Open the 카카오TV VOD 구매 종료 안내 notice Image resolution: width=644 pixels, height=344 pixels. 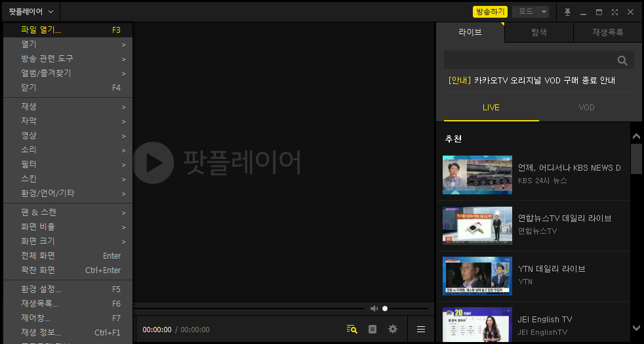[x=532, y=81]
